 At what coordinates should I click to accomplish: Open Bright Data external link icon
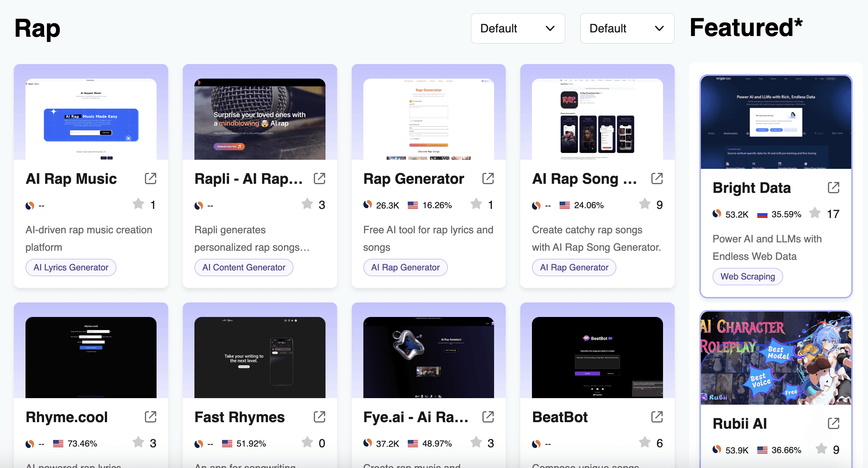click(833, 188)
